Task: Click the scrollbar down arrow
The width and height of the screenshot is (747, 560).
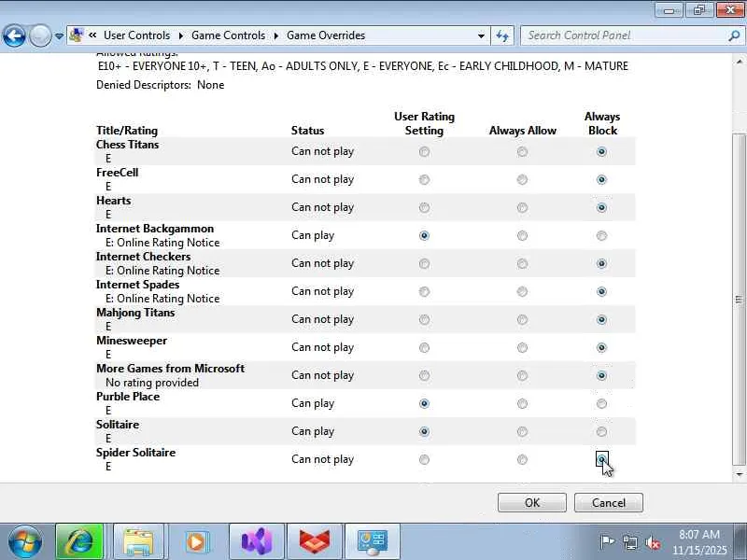Action: [739, 474]
